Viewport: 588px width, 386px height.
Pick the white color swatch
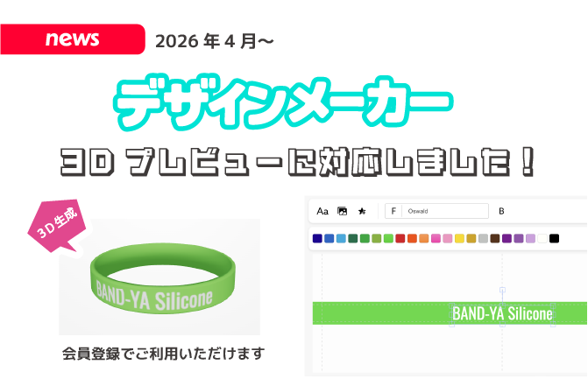pos(542,238)
